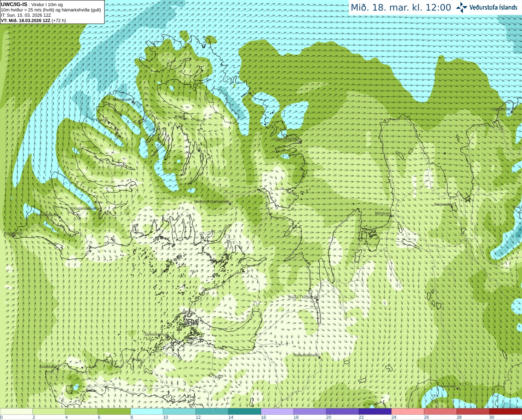
Task: Click the Blönduós place label
Action: [383, 214]
